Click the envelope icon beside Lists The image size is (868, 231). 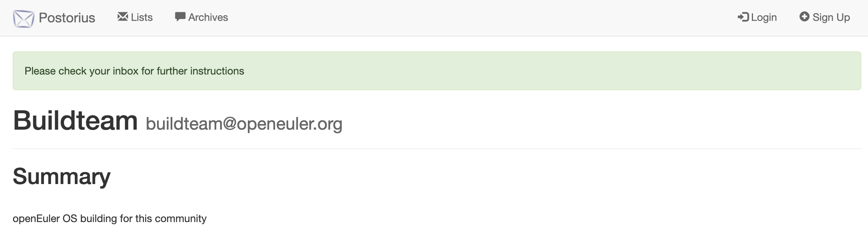click(122, 17)
